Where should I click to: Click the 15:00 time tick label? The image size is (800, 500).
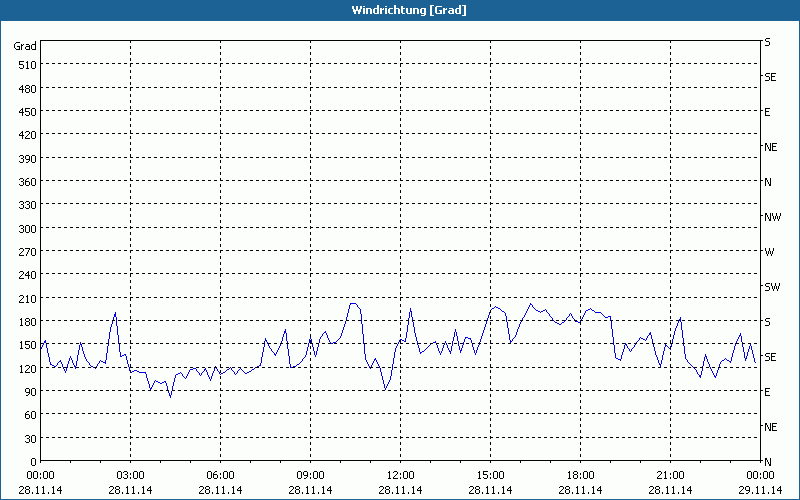click(490, 475)
